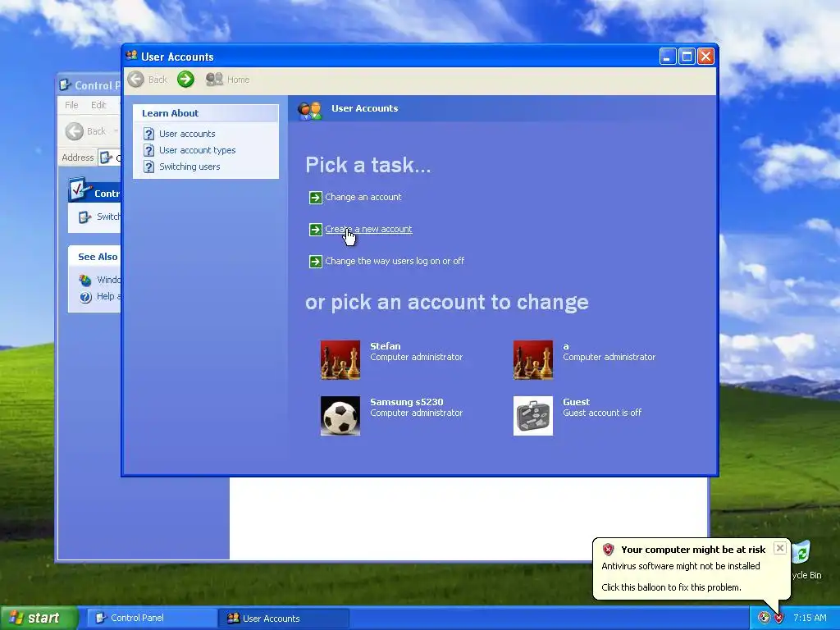Click the 'Your computer might be at risk' balloon
Screen dimensions: 840x630
tap(691, 568)
